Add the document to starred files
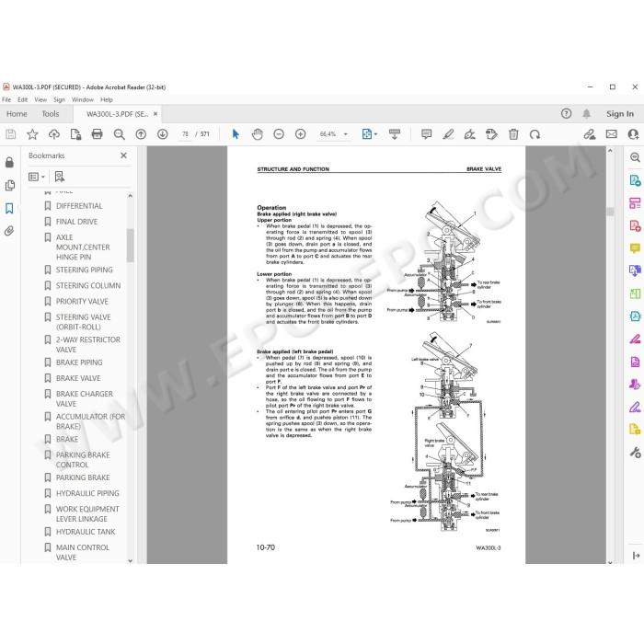This screenshot has height=644, width=644. tap(32, 134)
